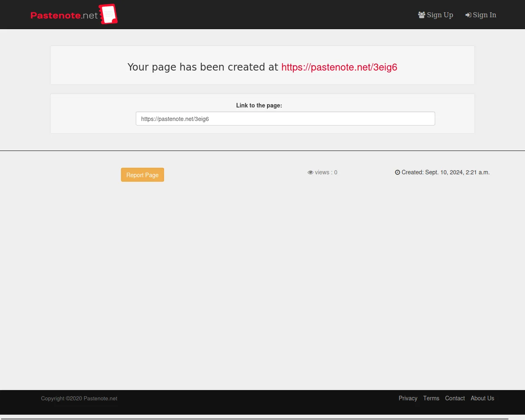Click the Created date text
The image size is (525, 420).
pos(445,173)
